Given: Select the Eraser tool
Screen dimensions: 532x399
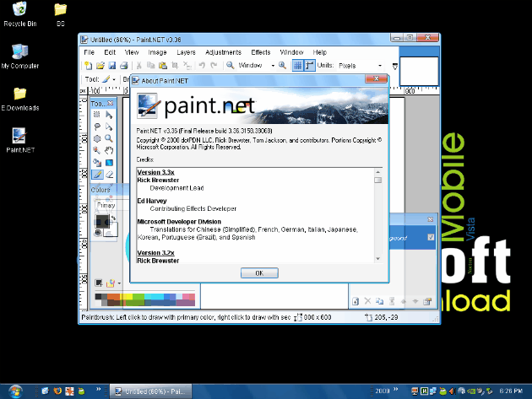Looking at the screenshot, I should [x=109, y=175].
